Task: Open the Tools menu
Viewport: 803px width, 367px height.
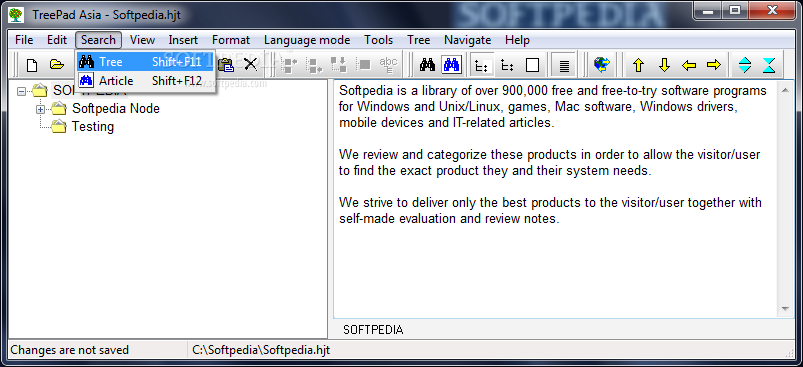Action: tap(378, 40)
